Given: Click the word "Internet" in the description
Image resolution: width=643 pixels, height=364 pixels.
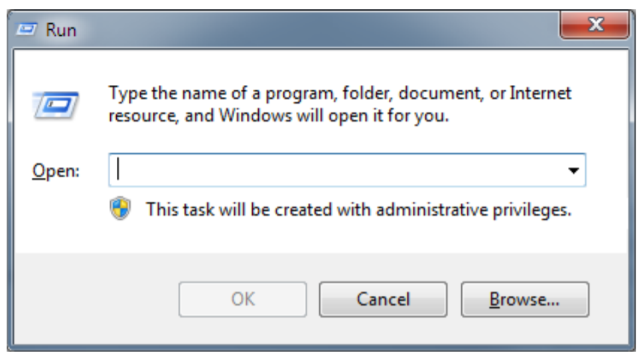Looking at the screenshot, I should pos(540,93).
